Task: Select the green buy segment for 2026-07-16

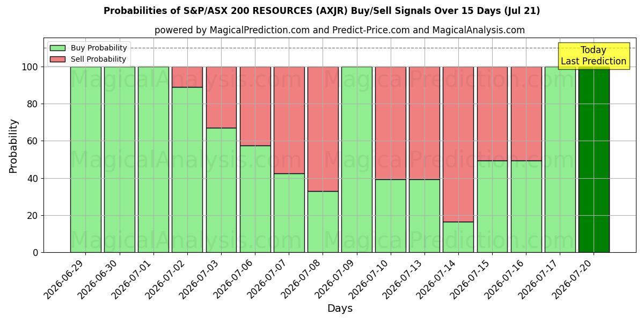Action: coord(526,207)
